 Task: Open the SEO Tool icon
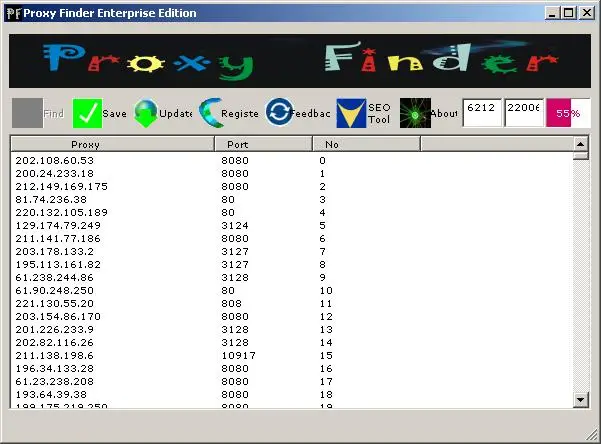351,113
